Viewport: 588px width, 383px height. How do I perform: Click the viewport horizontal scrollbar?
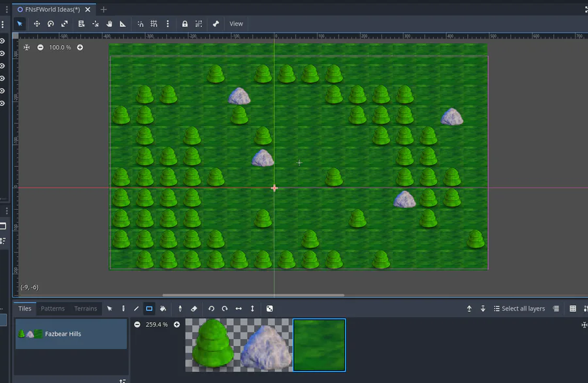253,295
